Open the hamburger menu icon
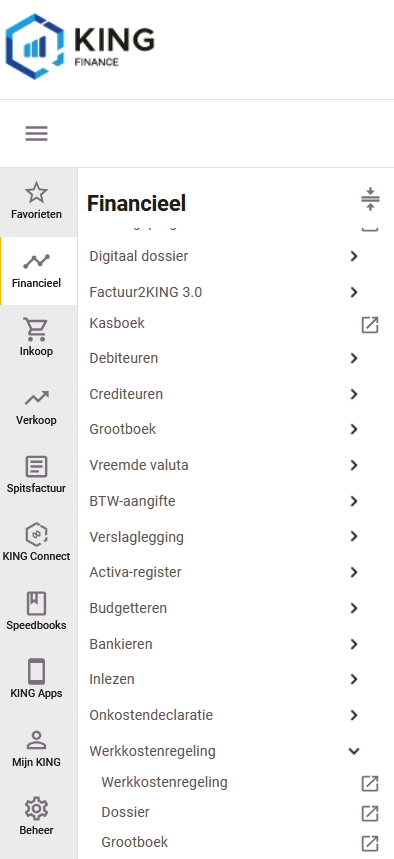 tap(36, 133)
